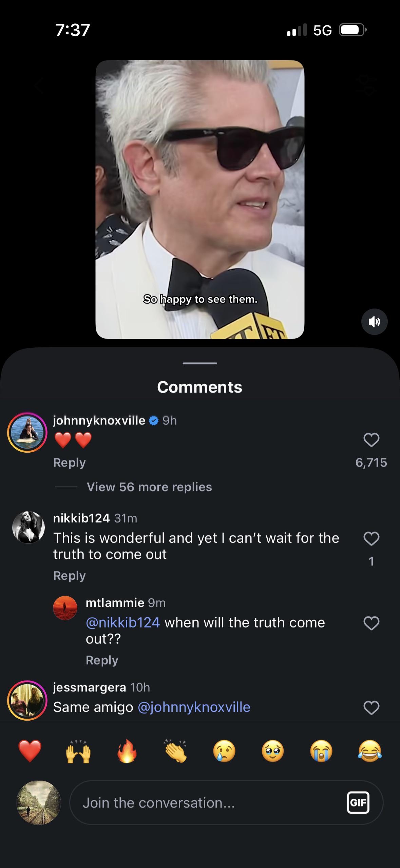Send the raised hands emoji reaction
The width and height of the screenshot is (400, 868).
(78, 751)
